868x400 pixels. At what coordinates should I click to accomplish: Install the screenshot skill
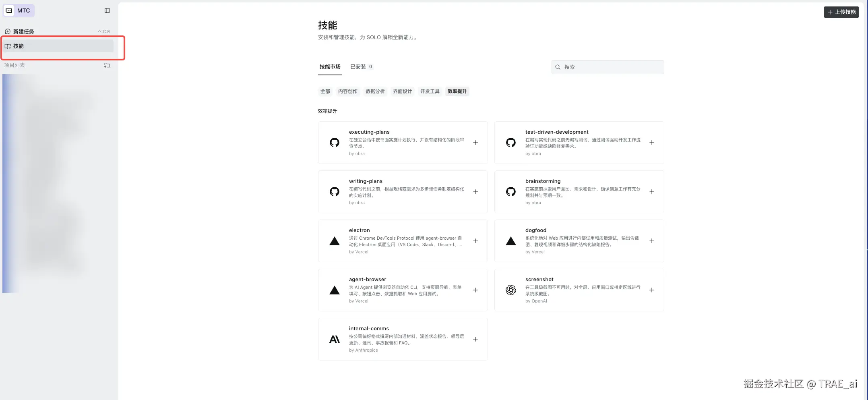point(652,290)
